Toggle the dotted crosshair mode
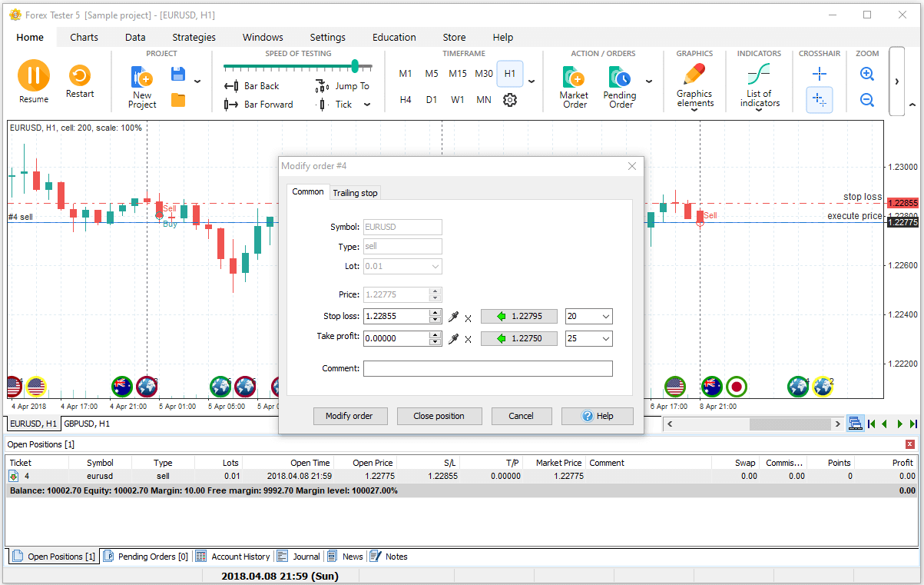Viewport: 924px width, 585px height. click(820, 100)
